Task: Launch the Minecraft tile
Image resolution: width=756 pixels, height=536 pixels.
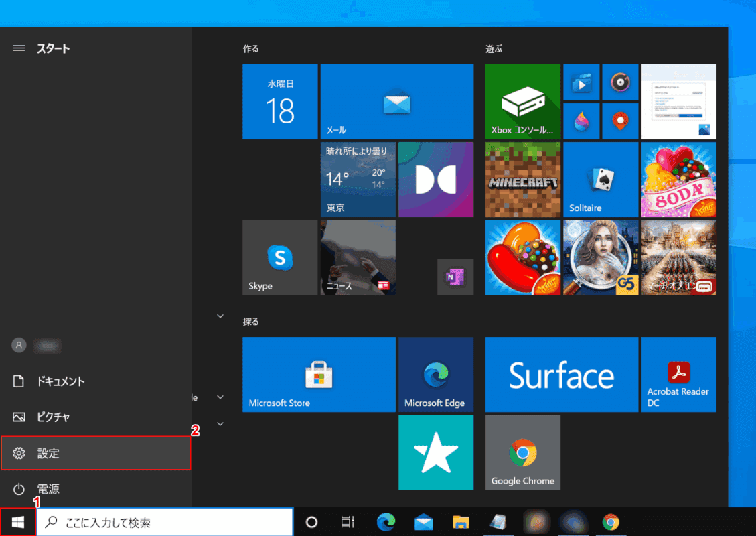Action: (x=523, y=180)
